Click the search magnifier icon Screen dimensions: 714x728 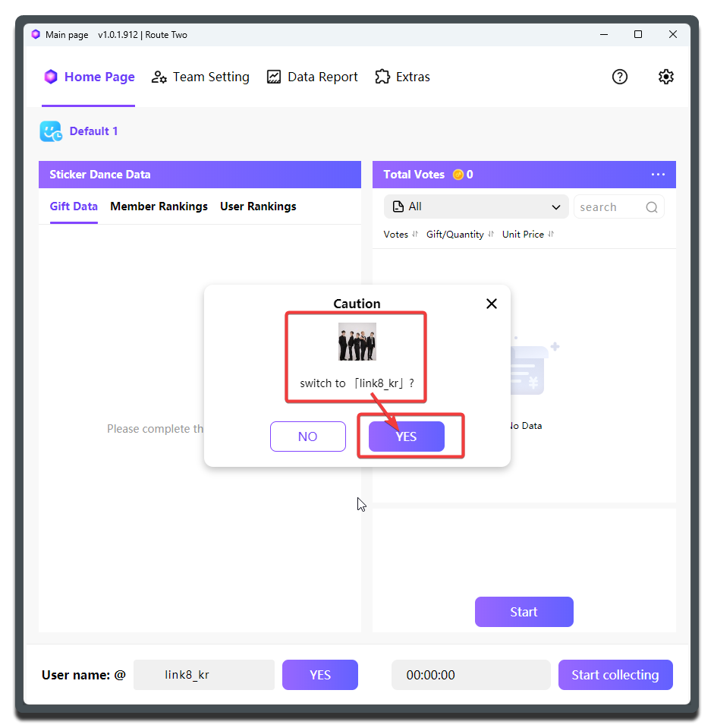(652, 207)
